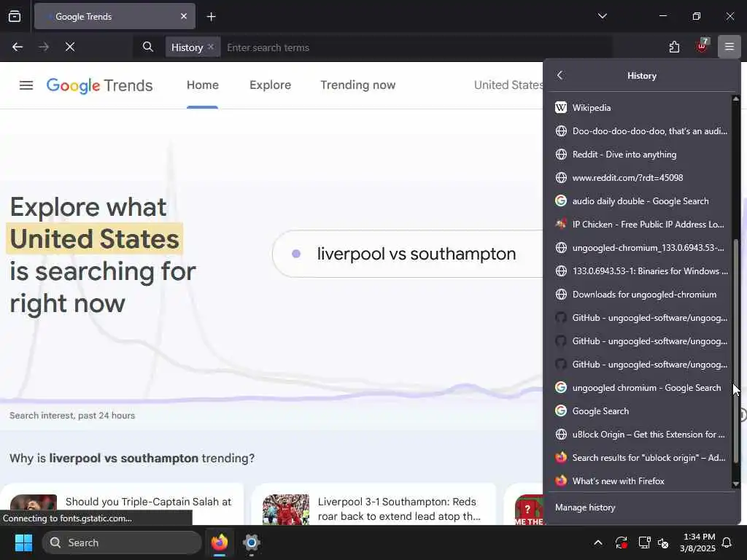This screenshot has height=560, width=747.
Task: Expand the list all tabs chevron
Action: point(602,16)
